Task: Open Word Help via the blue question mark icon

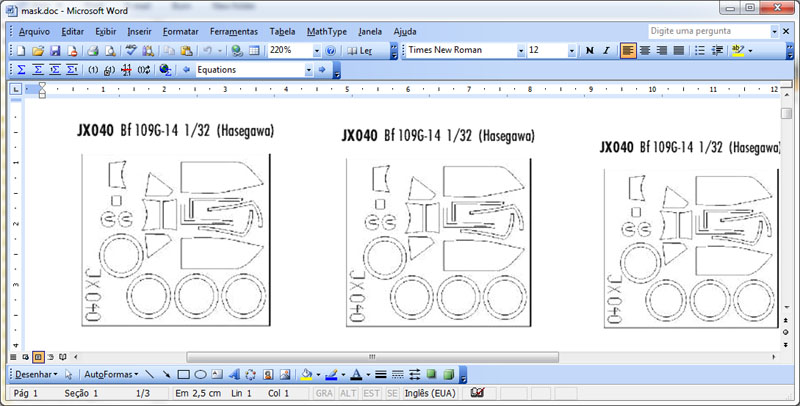Action: point(331,50)
